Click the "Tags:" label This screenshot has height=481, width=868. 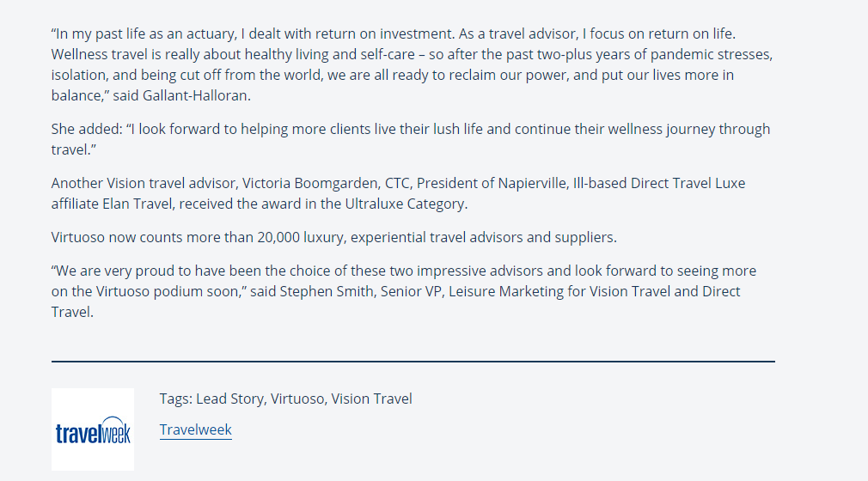176,399
